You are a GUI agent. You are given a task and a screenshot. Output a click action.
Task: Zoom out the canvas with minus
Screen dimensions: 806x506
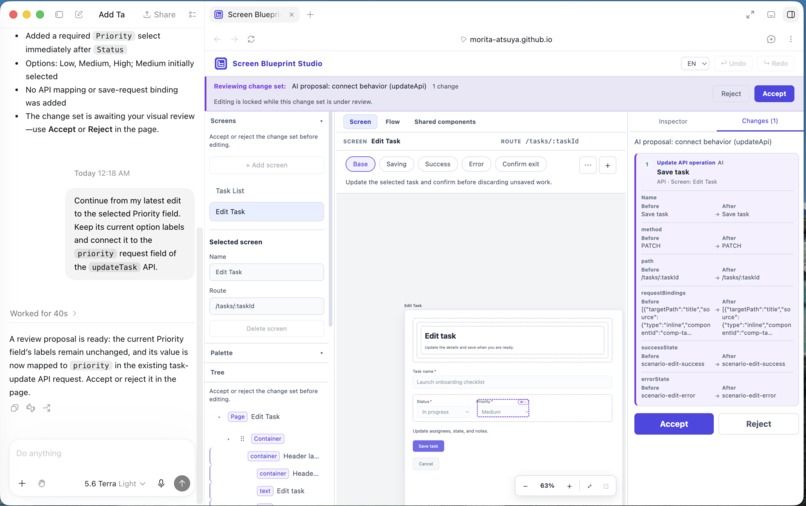pyautogui.click(x=525, y=486)
